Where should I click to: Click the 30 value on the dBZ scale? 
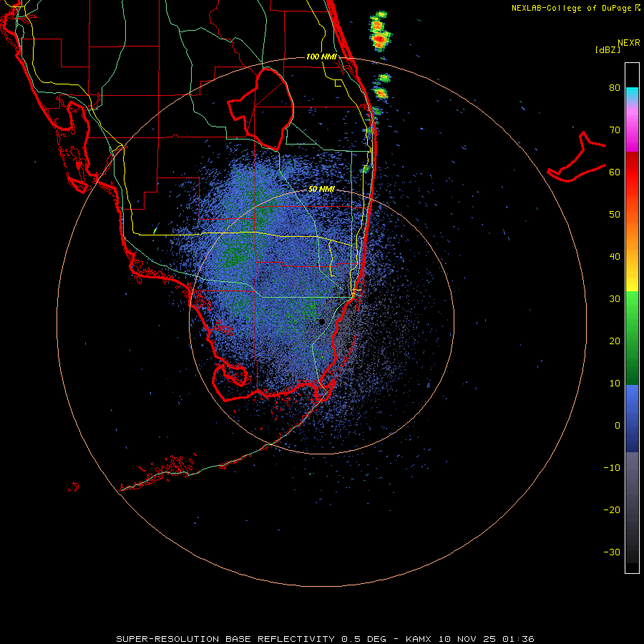coord(615,298)
